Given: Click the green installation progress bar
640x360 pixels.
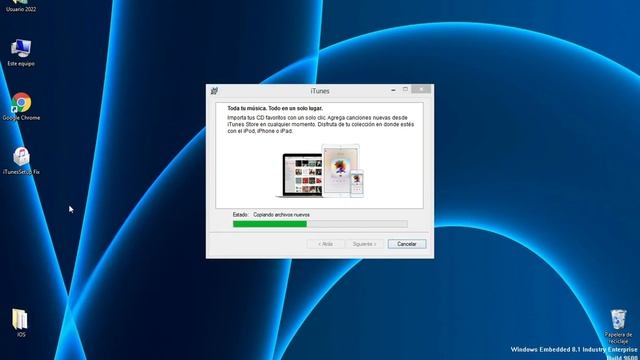Looking at the screenshot, I should pos(320,224).
